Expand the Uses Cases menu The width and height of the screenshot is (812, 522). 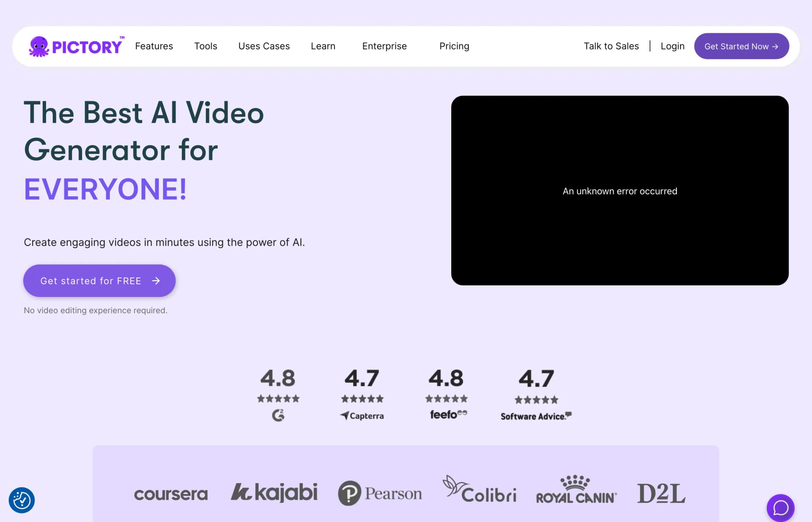click(264, 46)
